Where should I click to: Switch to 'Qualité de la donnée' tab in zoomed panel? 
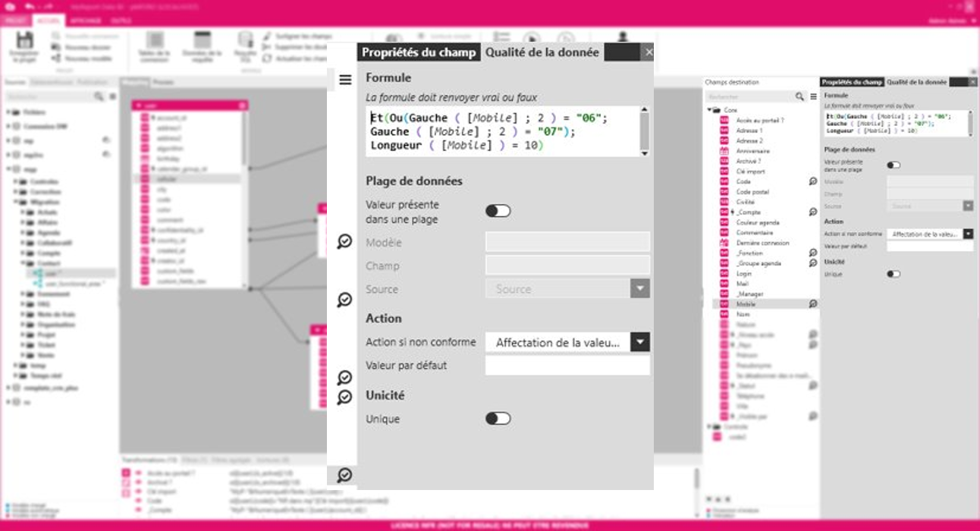(x=542, y=52)
